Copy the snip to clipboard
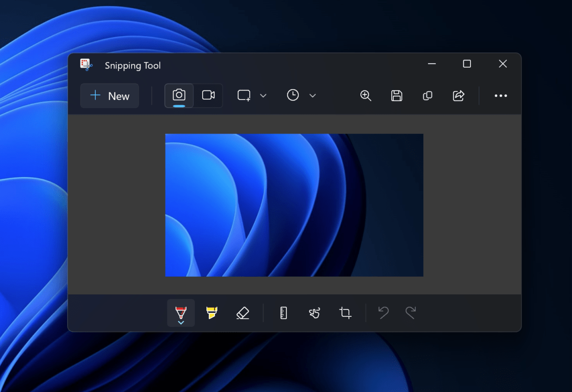This screenshot has height=392, width=572. [x=427, y=96]
